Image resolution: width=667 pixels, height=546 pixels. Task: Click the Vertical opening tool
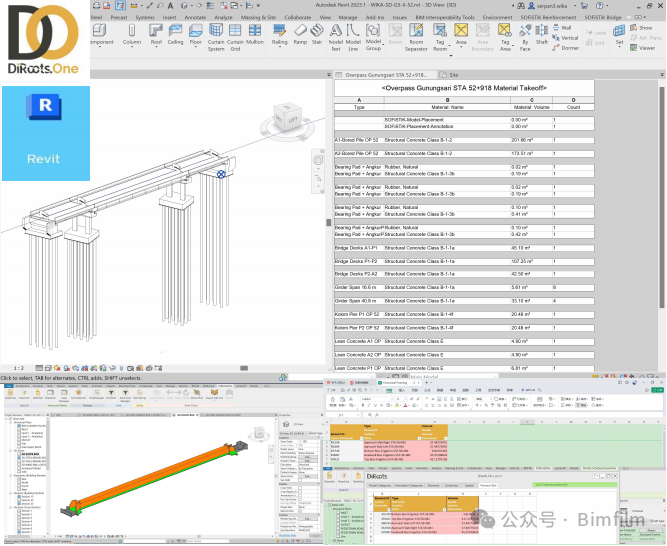coord(565,38)
